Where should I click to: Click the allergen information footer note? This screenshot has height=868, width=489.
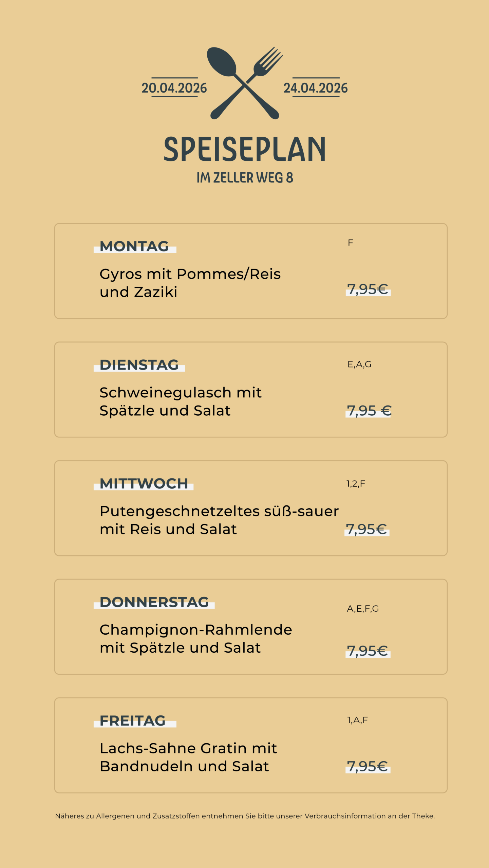(x=245, y=816)
